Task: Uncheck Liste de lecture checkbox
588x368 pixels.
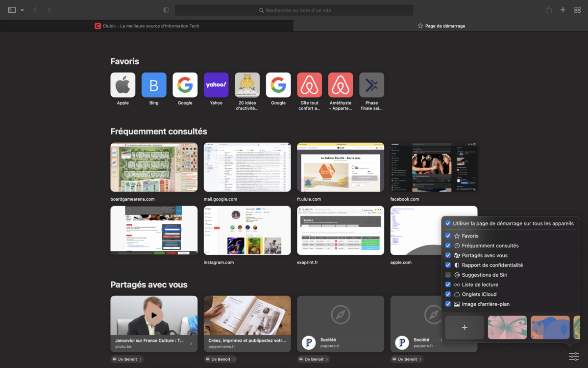Action: [448, 285]
